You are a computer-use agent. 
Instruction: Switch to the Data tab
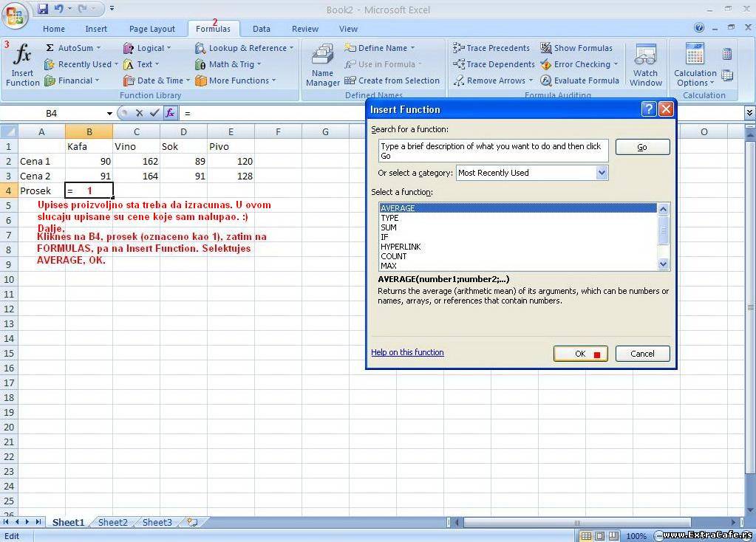[262, 29]
